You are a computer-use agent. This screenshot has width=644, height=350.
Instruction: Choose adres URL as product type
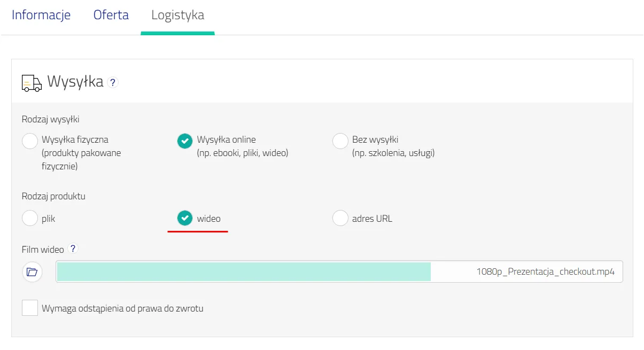340,218
